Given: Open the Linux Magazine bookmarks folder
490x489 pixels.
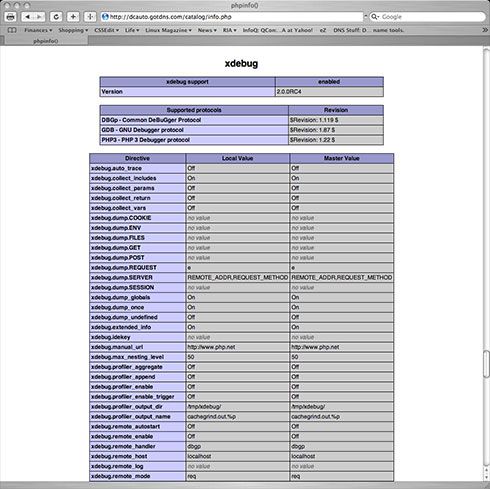Looking at the screenshot, I should point(168,30).
